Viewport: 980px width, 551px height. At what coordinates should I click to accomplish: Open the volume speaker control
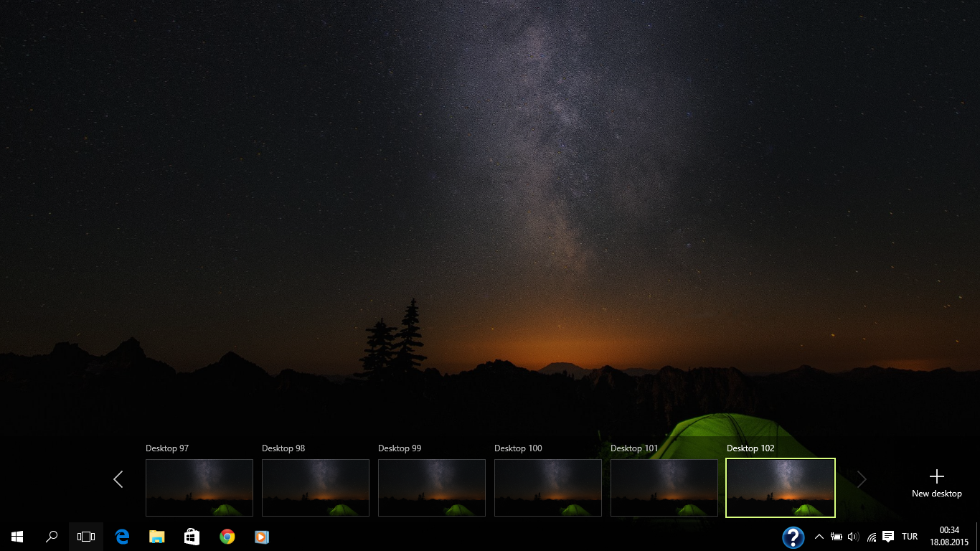854,537
